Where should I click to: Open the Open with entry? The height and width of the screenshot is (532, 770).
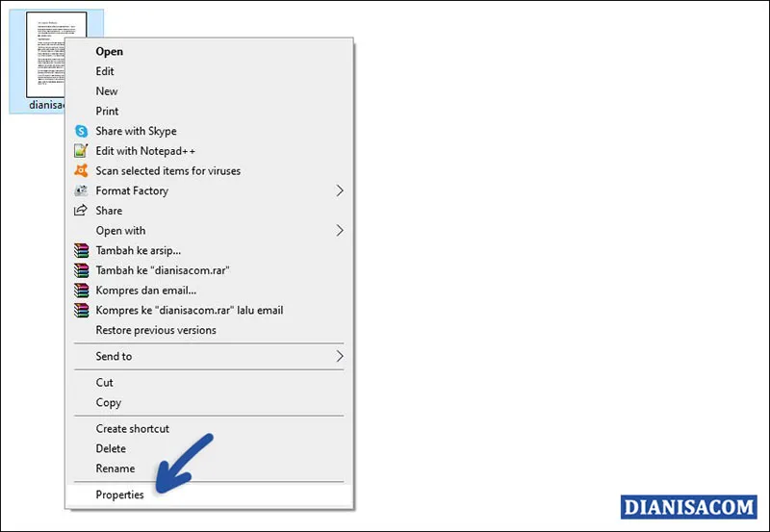tap(209, 230)
